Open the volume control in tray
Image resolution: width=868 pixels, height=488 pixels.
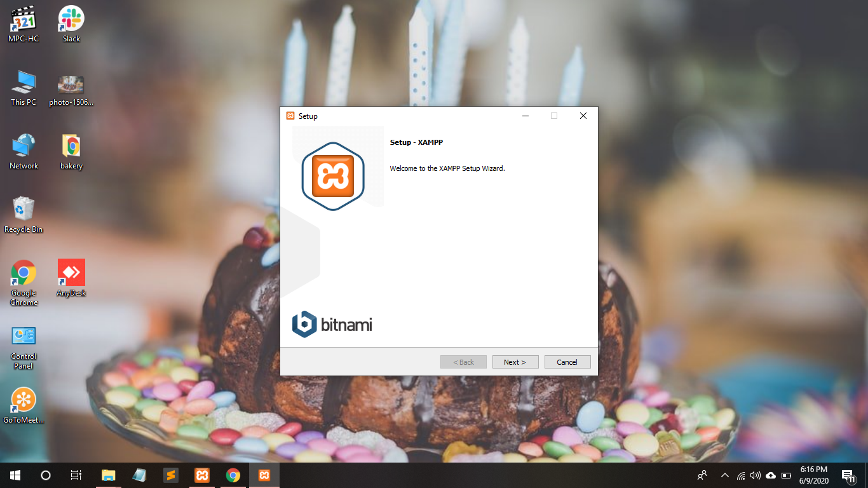pyautogui.click(x=756, y=475)
